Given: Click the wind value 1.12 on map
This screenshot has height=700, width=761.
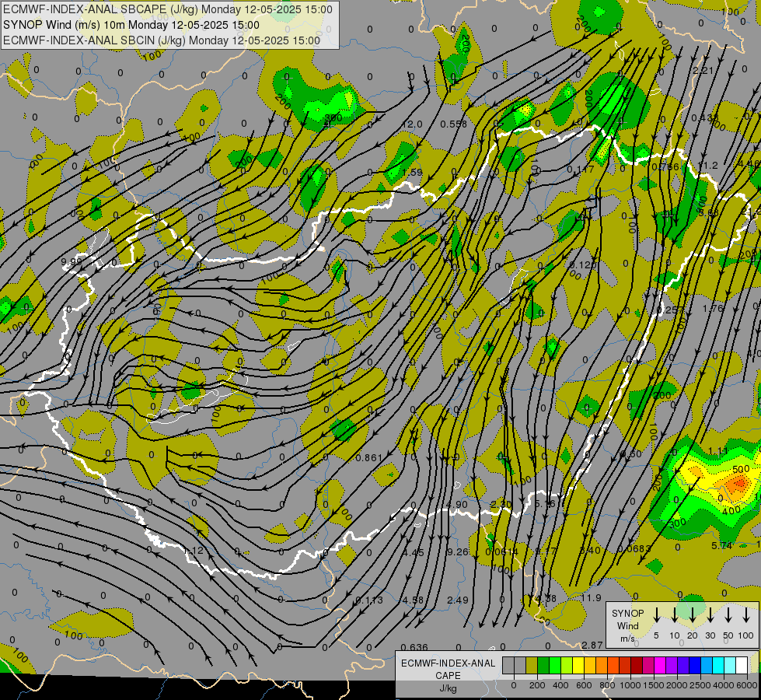Looking at the screenshot, I should [x=194, y=551].
